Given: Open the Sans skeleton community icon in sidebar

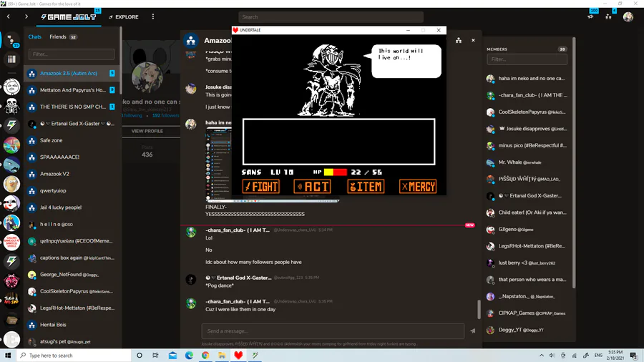Looking at the screenshot, I should pyautogui.click(x=11, y=106).
